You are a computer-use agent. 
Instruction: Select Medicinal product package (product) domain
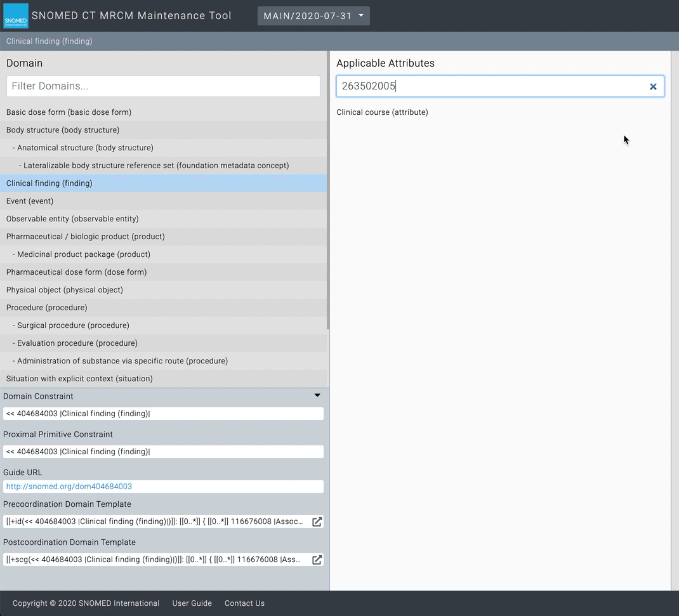[163, 254]
